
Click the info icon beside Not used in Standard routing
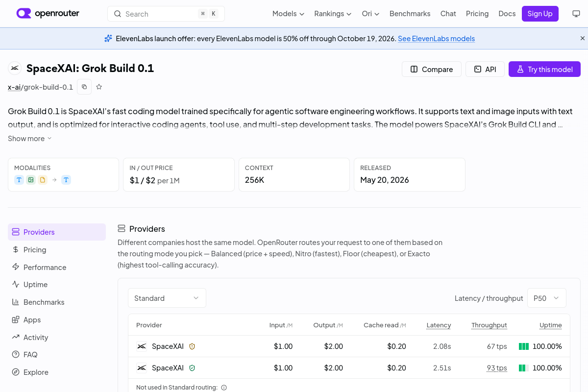(x=224, y=388)
